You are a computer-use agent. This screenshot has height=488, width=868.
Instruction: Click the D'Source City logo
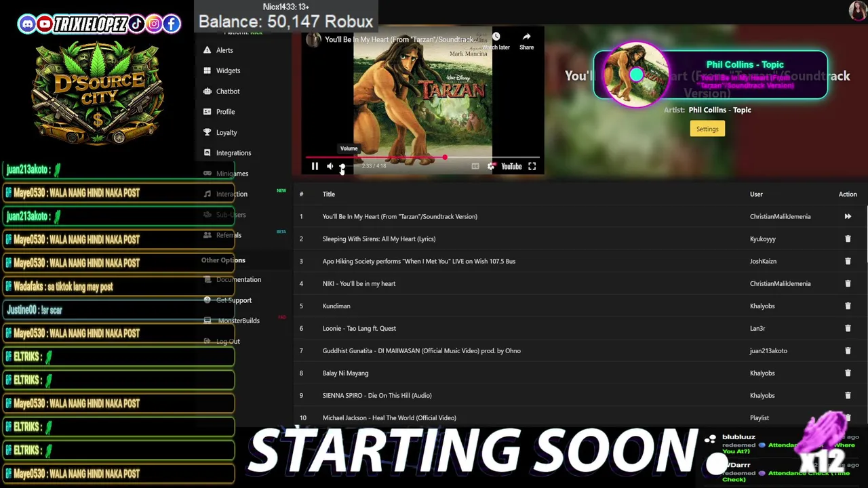[98, 95]
